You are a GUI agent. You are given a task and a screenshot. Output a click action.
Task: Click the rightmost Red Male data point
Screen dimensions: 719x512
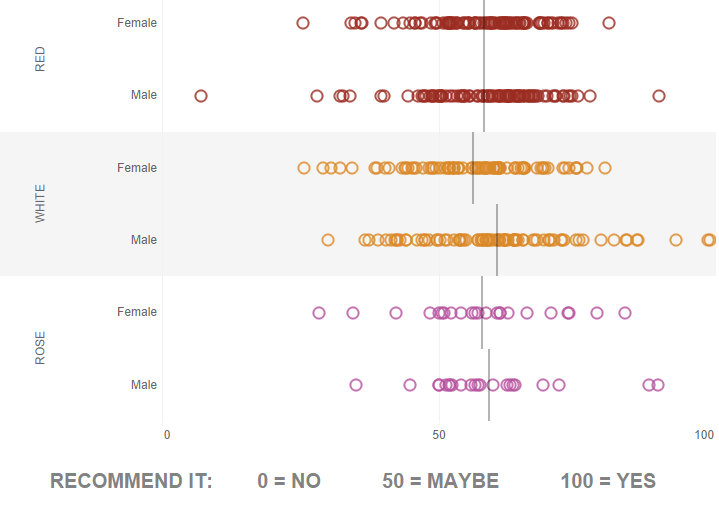[x=658, y=96]
